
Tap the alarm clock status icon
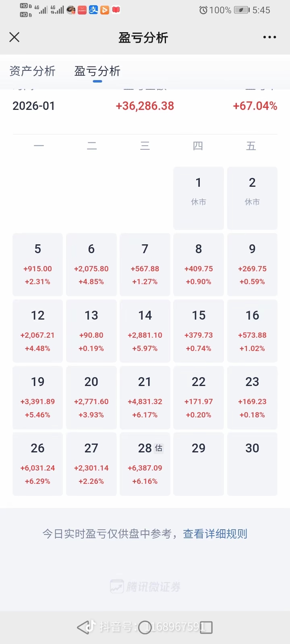pyautogui.click(x=203, y=10)
